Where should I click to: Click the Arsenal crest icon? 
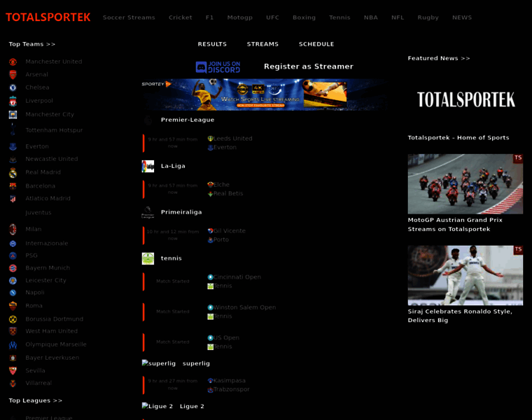tap(13, 75)
